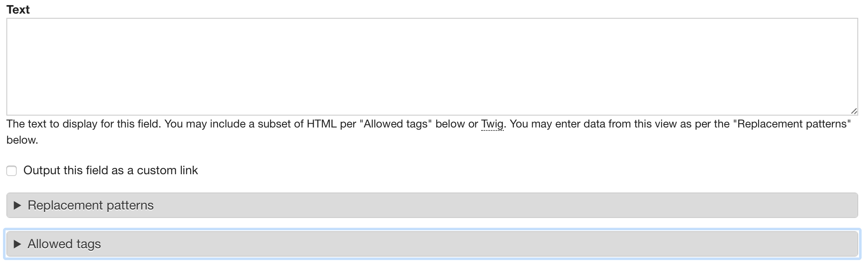Click the Allowed tags label text
This screenshot has height=266, width=868.
64,244
